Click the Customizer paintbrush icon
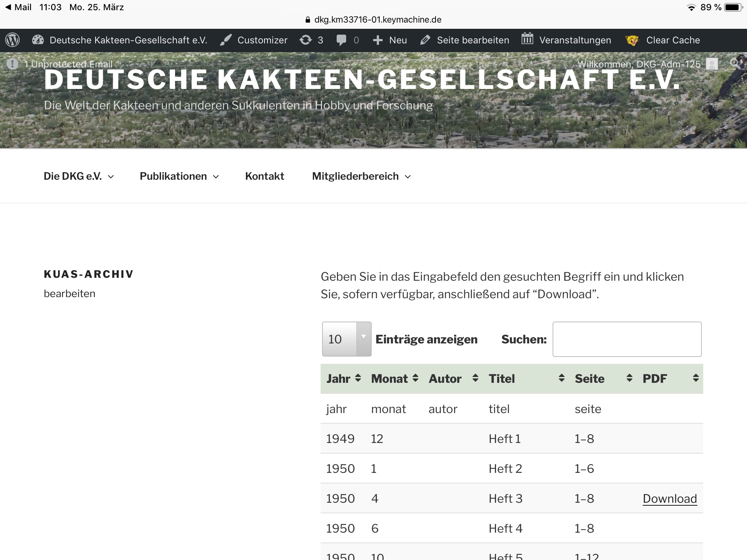Screen dimensions: 747x560 click(226, 40)
